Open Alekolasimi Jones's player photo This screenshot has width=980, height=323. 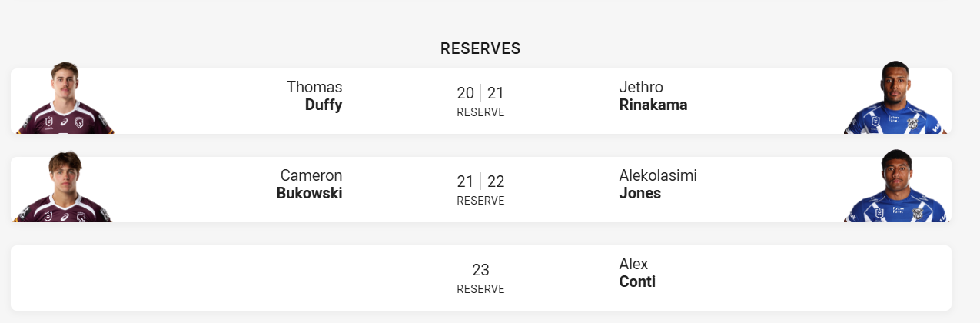893,186
